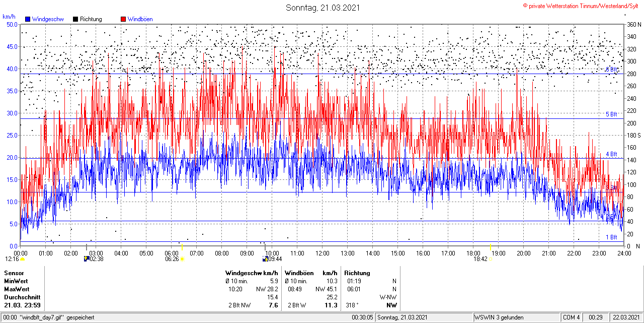
Task: Click the current gust value 11.3
Action: click(x=332, y=305)
